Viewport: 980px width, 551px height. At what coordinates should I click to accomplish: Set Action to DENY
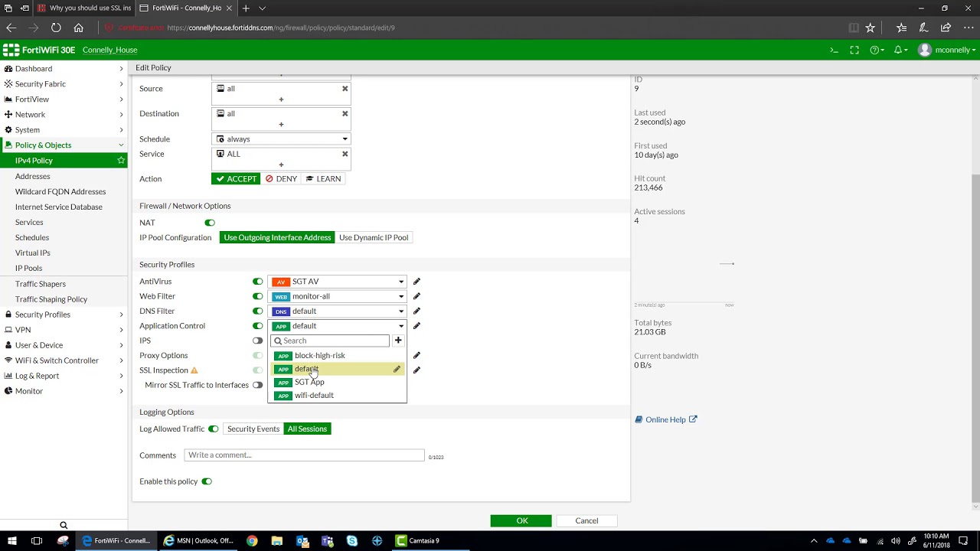click(281, 178)
